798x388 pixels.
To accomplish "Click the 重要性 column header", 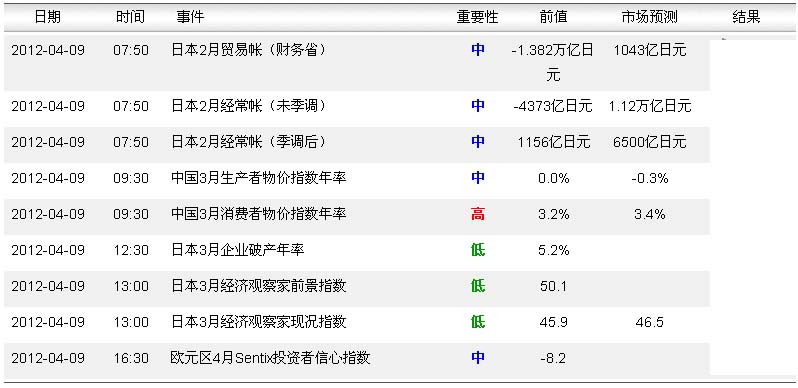I will click(477, 17).
